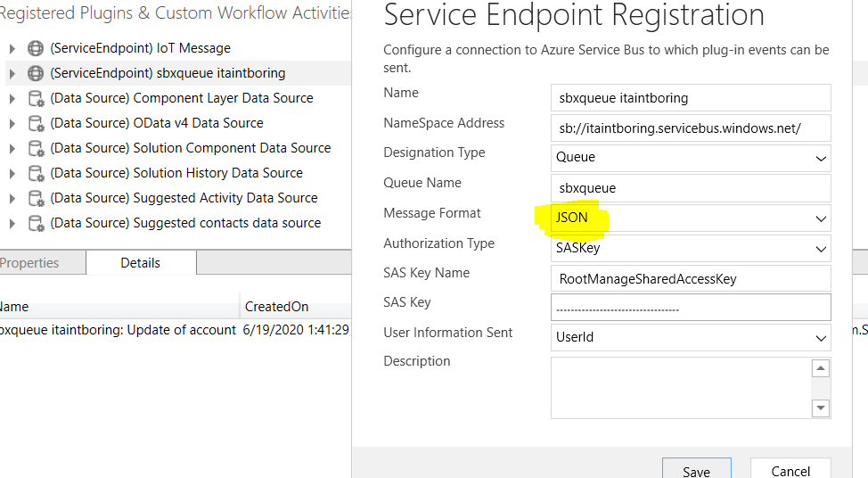Image resolution: width=868 pixels, height=478 pixels.
Task: Select Solution History Data Source tree row
Action: [x=178, y=173]
